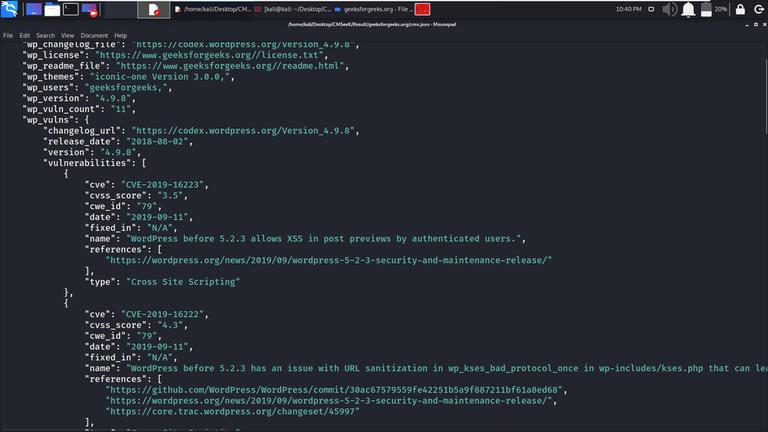
Task: Click the cvss_score value "4.3"
Action: click(x=170, y=325)
